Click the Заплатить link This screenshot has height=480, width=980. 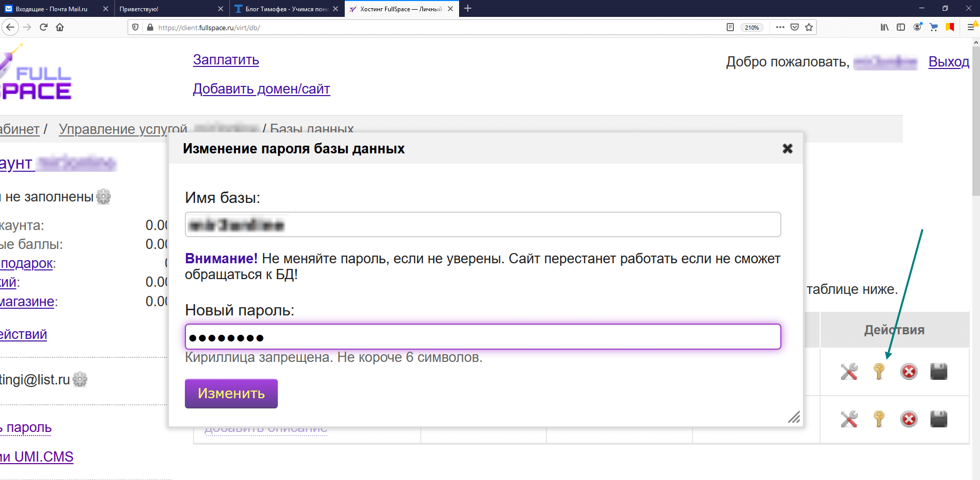(x=226, y=60)
